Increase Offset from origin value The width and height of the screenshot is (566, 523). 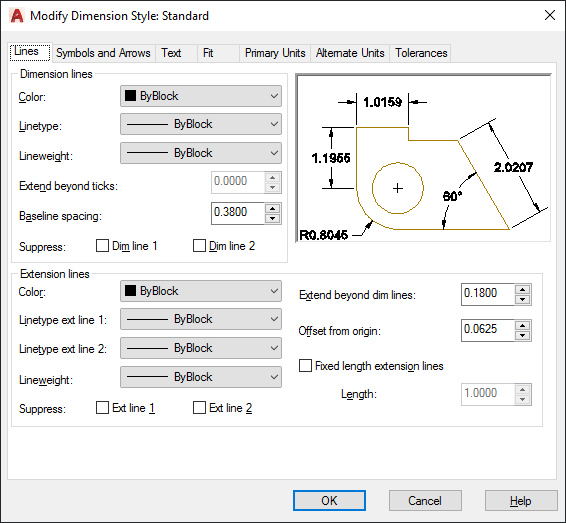[522, 326]
